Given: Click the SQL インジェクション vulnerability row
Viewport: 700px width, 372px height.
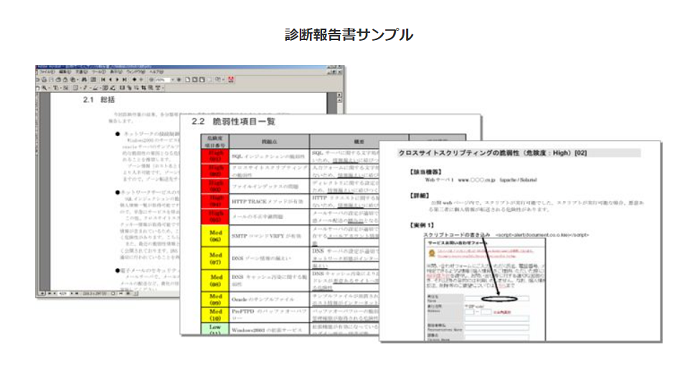Looking at the screenshot, I should coord(268,156).
